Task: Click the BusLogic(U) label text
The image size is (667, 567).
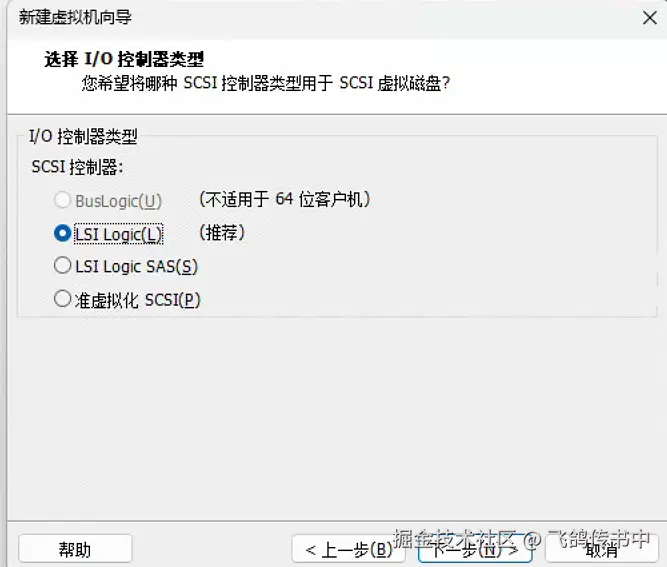Action: click(119, 201)
